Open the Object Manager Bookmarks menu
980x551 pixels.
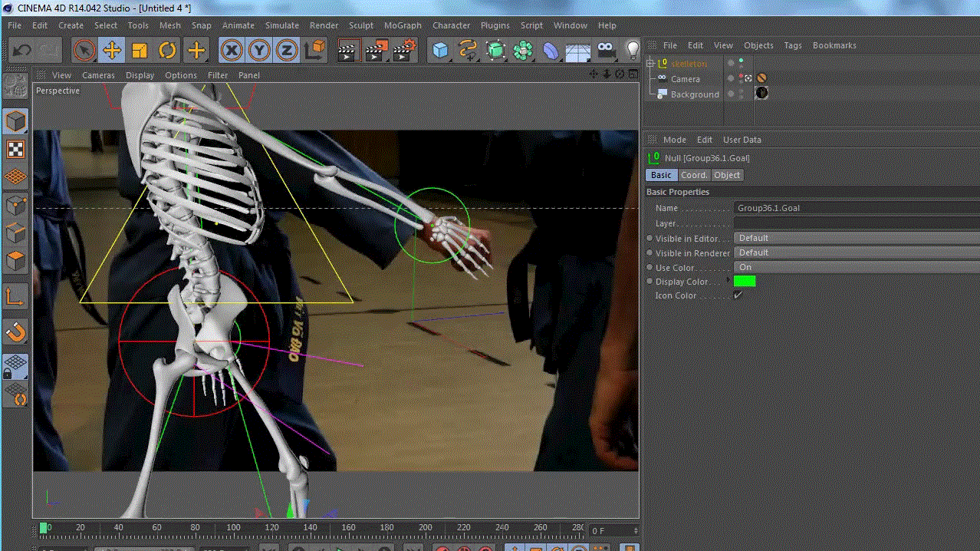[834, 45]
